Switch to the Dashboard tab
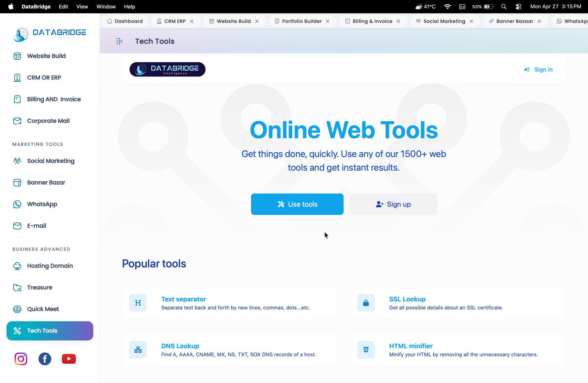Image resolution: width=588 pixels, height=383 pixels. pos(125,21)
